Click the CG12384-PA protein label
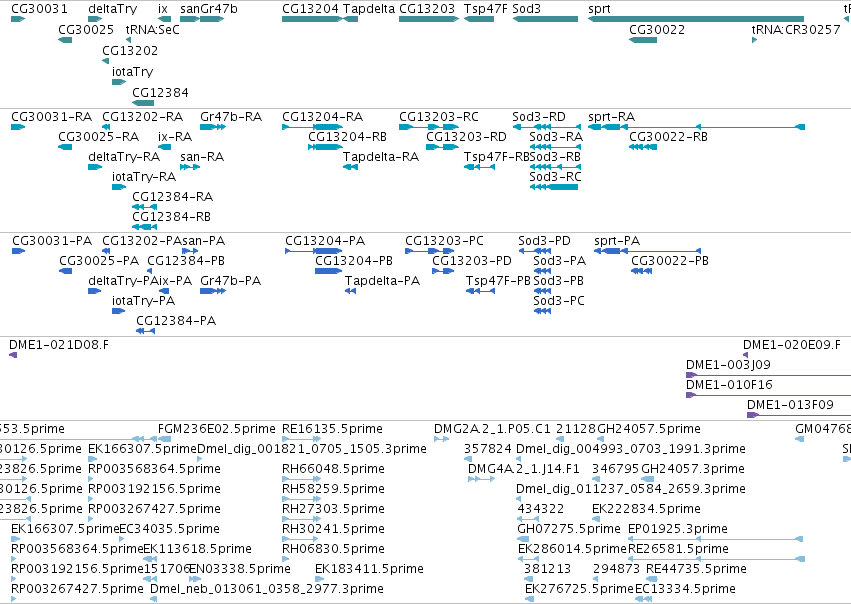Viewport: 851px width, 604px height. click(176, 321)
